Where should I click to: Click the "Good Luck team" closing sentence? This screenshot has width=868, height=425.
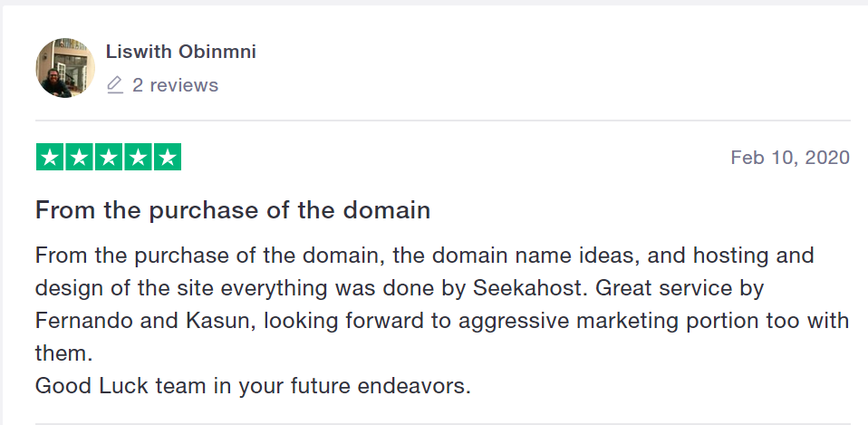pos(253,386)
